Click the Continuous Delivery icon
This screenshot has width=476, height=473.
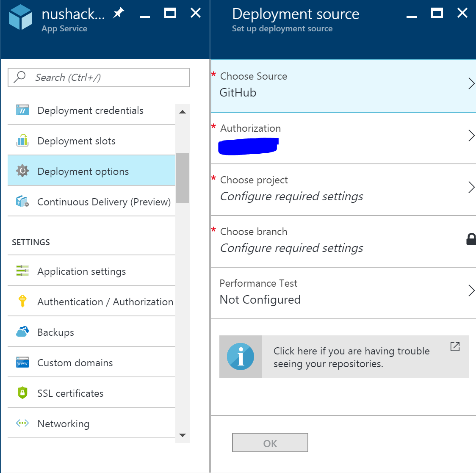click(x=22, y=201)
